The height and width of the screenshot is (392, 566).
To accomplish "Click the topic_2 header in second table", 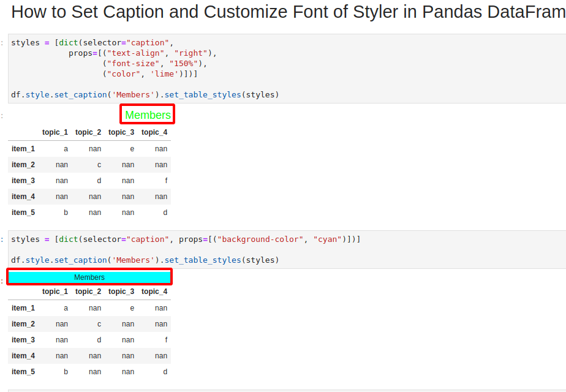I will pos(88,292).
